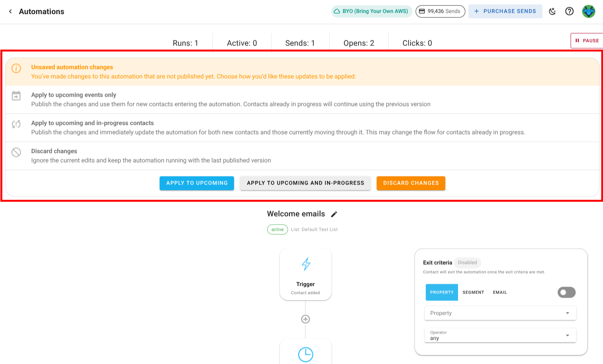Click the unsaved changes info icon
Screen dimensions: 603x364
[16, 68]
